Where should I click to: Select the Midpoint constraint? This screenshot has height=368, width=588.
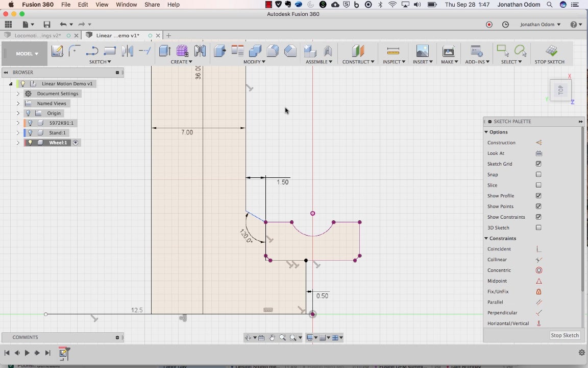click(538, 281)
